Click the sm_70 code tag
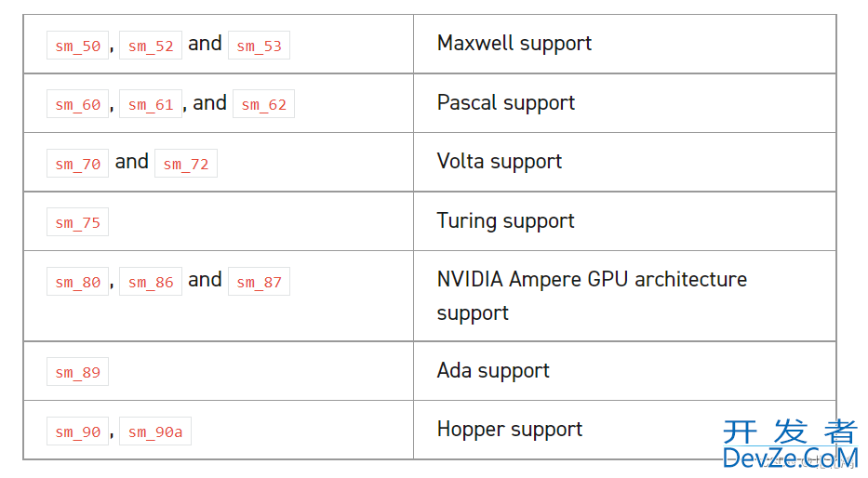 [x=77, y=163]
